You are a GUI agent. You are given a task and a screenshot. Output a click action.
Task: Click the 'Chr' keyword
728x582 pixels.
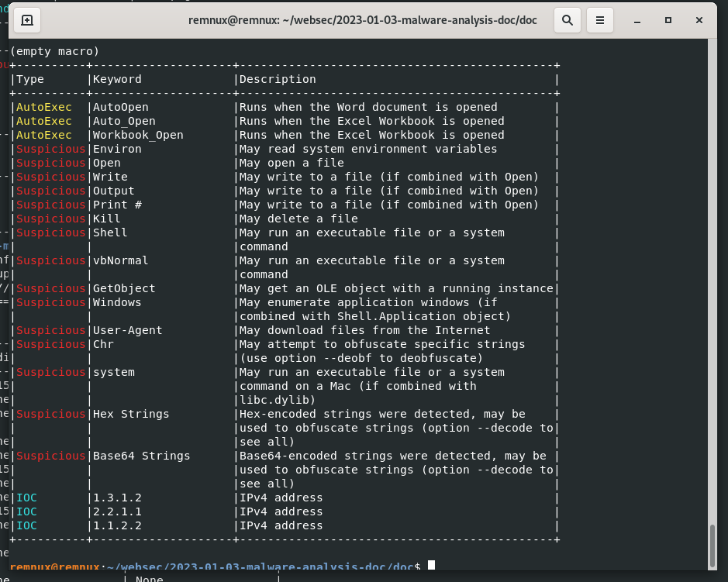click(x=103, y=344)
